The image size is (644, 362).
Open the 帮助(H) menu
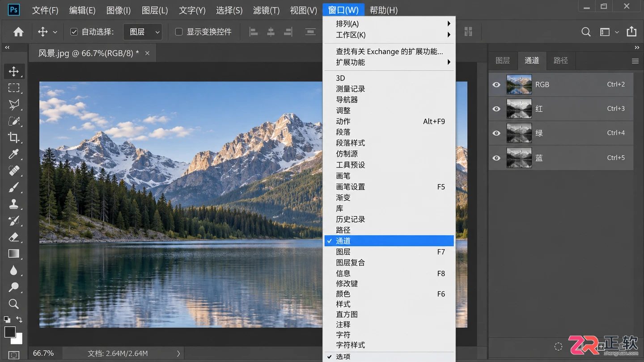[x=384, y=10]
